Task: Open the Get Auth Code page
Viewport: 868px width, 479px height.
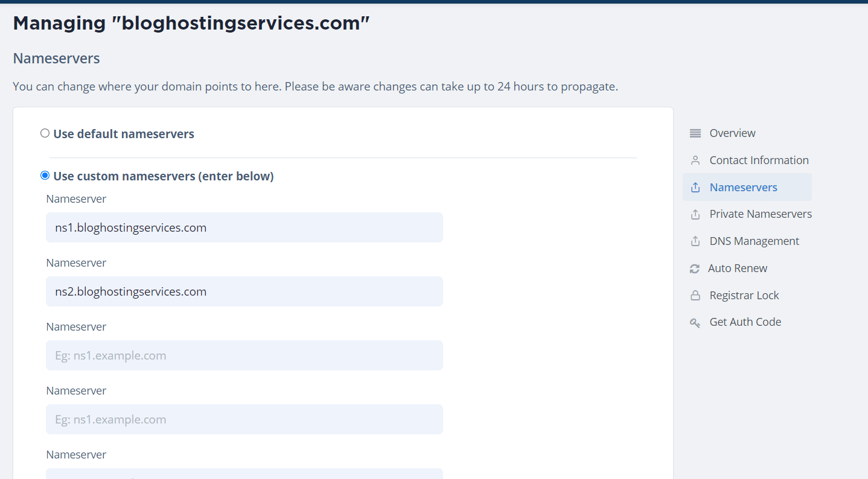Action: [744, 322]
